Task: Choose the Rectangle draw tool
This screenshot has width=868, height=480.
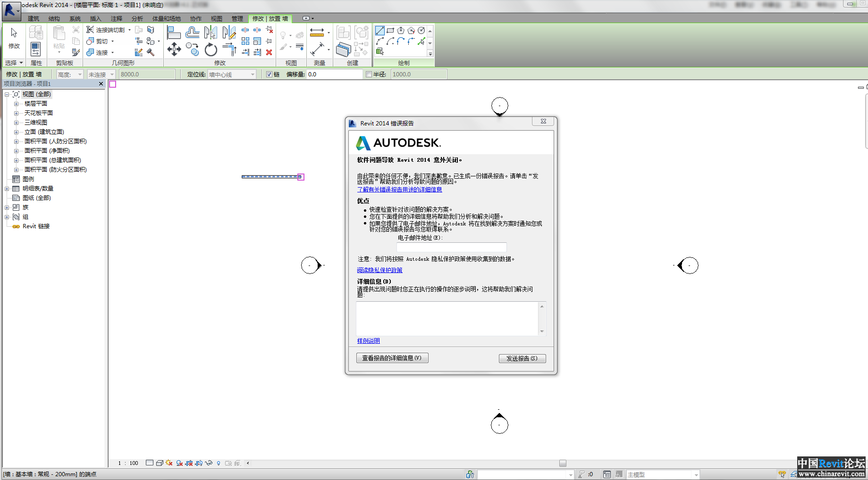Action: coord(390,31)
